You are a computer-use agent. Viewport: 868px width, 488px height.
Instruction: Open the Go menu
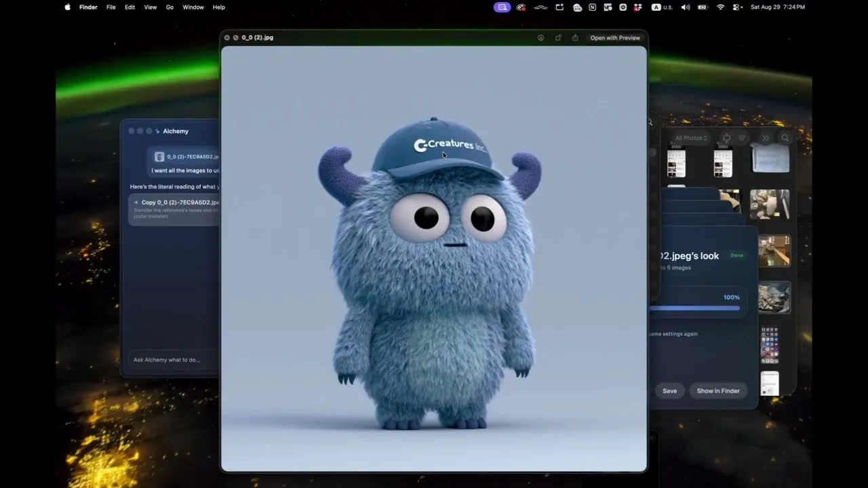click(x=170, y=7)
